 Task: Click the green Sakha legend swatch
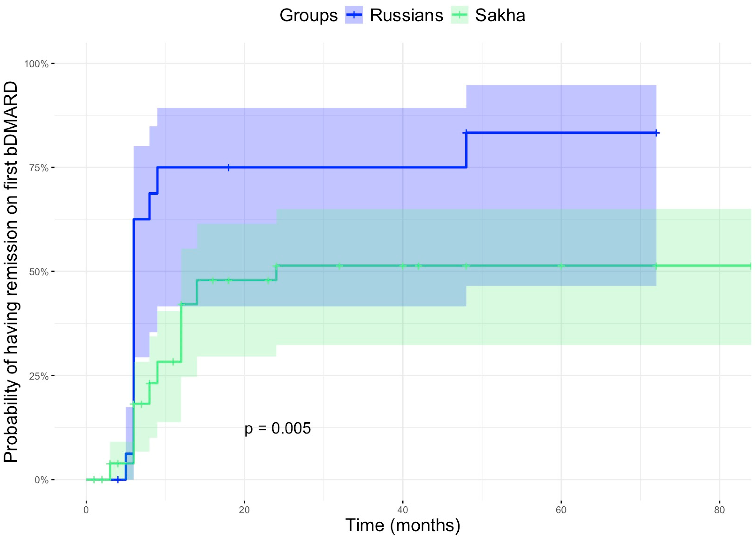point(459,15)
